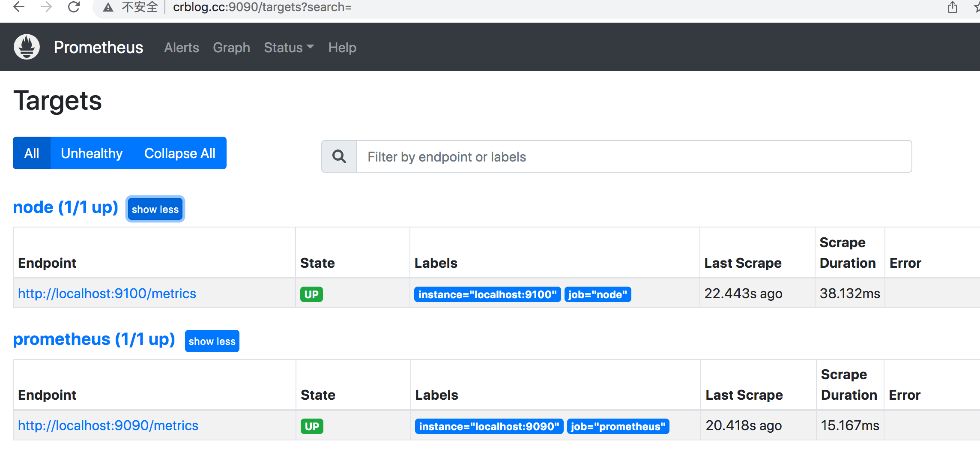Show only Unhealthy targets

(x=92, y=153)
